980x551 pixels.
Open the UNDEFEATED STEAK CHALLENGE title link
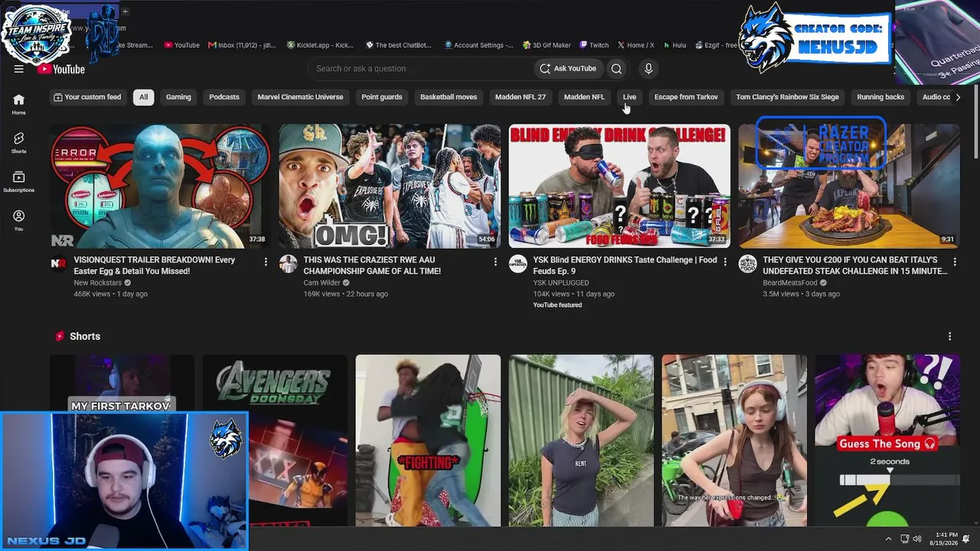click(x=854, y=266)
